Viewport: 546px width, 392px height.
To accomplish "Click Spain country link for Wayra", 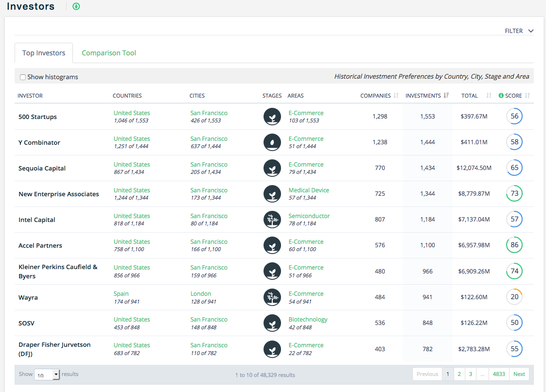I will [x=121, y=293].
